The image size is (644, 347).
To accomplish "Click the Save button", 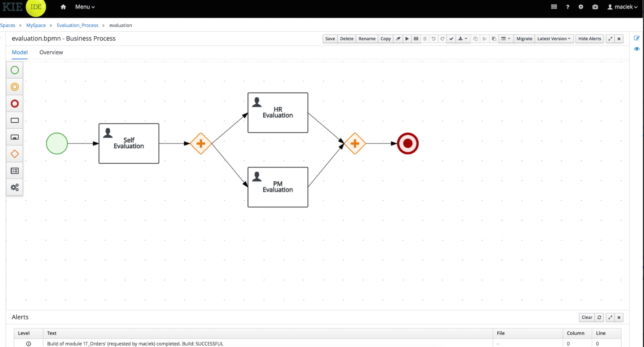I will 330,39.
